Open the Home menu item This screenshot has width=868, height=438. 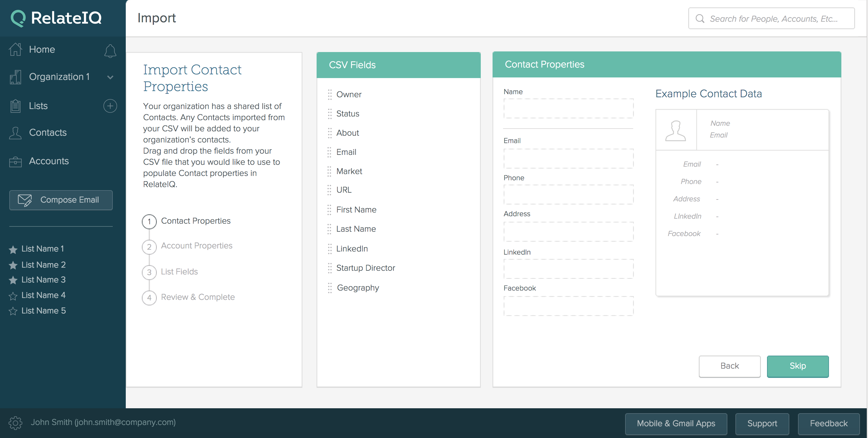click(42, 50)
